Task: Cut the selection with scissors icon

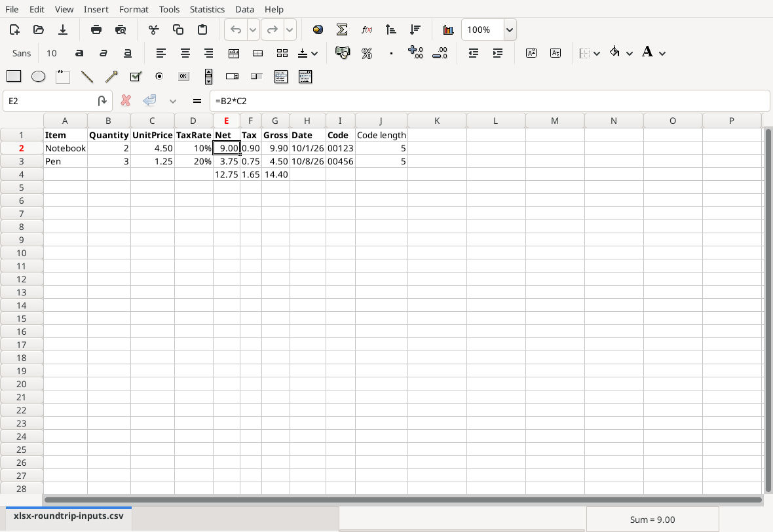Action: pyautogui.click(x=154, y=29)
